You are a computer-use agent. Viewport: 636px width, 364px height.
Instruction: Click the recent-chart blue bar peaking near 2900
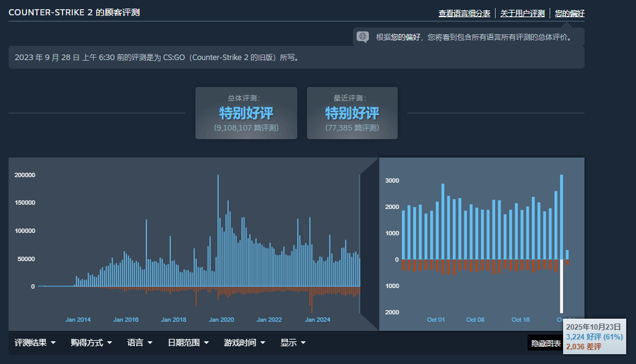(x=443, y=221)
